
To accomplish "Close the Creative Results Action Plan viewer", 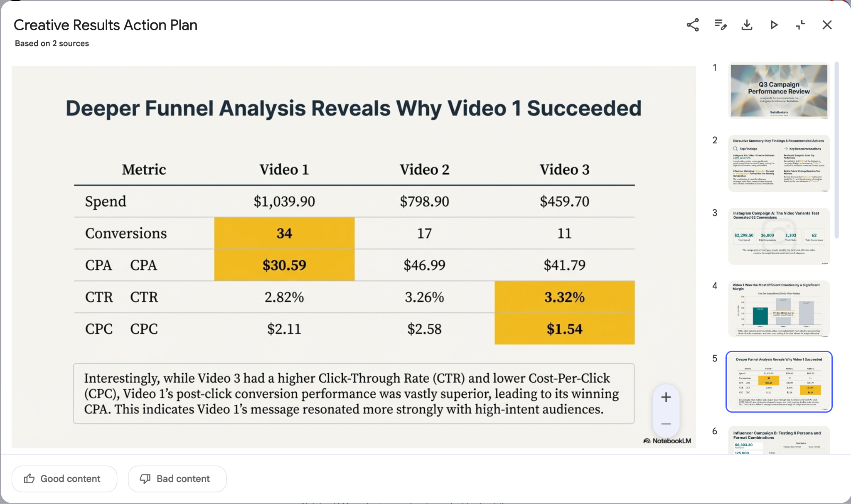I will [x=827, y=25].
